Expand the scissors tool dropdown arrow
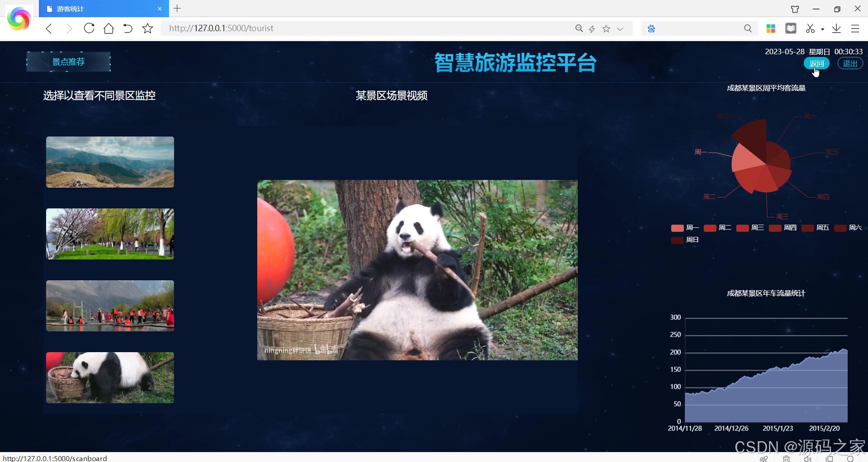Viewport: 868px width, 462px height. tap(822, 29)
